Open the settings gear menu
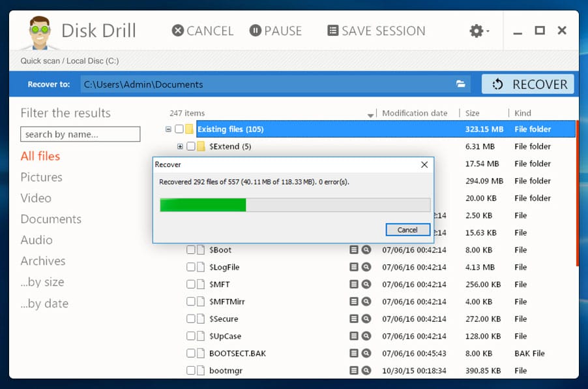Viewport: 588px width, 389px height. [478, 31]
